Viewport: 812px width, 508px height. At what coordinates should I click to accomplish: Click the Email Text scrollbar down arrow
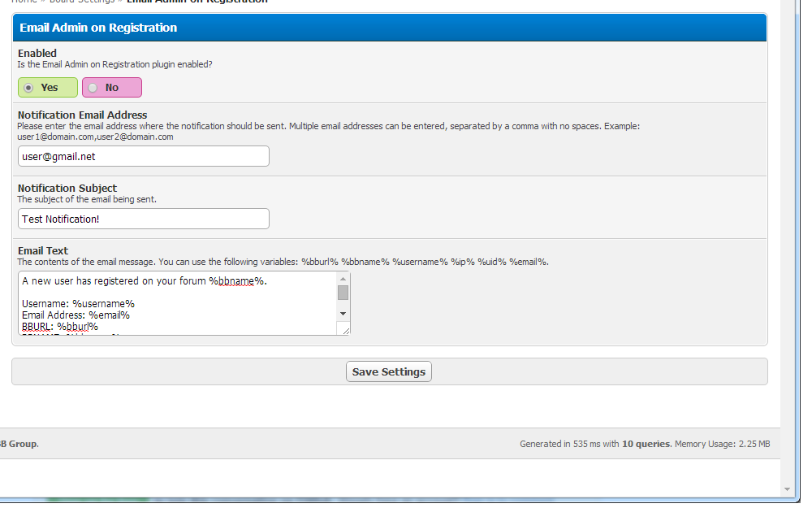pyautogui.click(x=343, y=314)
